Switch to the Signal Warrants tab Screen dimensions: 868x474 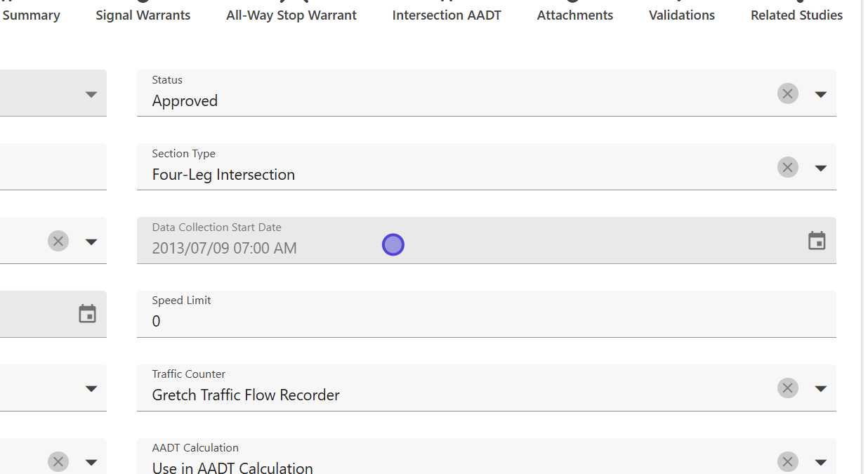click(x=143, y=15)
